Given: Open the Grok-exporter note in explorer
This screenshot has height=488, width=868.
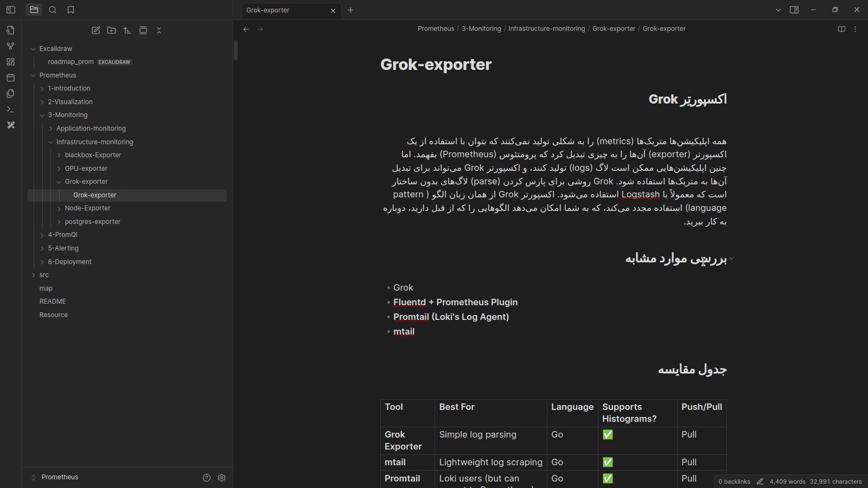Looking at the screenshot, I should click(x=127, y=195).
